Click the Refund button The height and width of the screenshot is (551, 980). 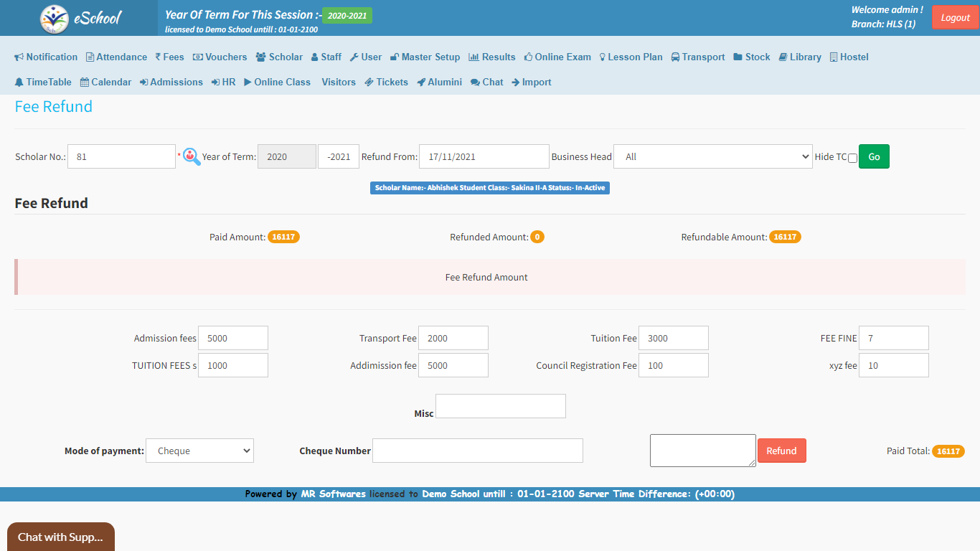pos(781,451)
